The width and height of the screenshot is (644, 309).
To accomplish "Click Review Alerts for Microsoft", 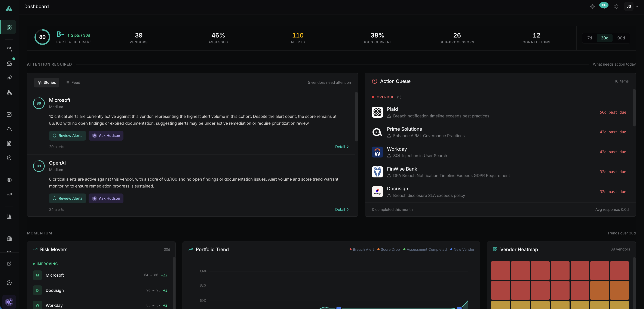I will click(x=67, y=136).
